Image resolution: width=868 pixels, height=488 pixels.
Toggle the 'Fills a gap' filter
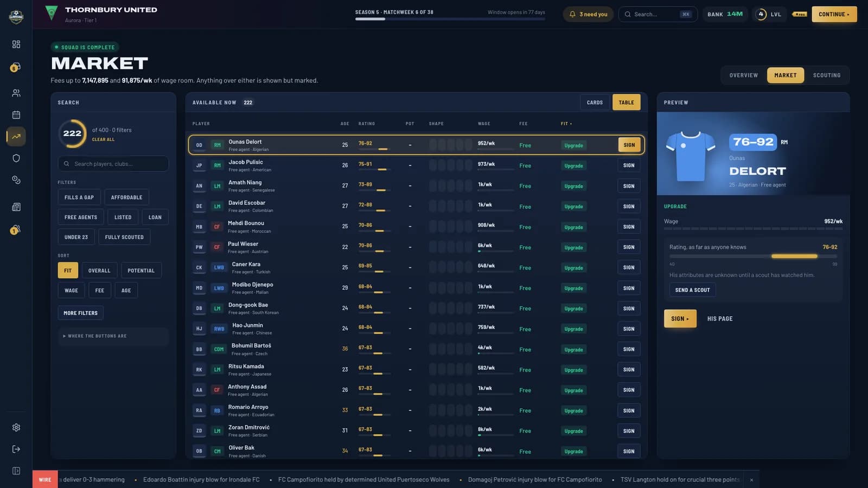[79, 197]
